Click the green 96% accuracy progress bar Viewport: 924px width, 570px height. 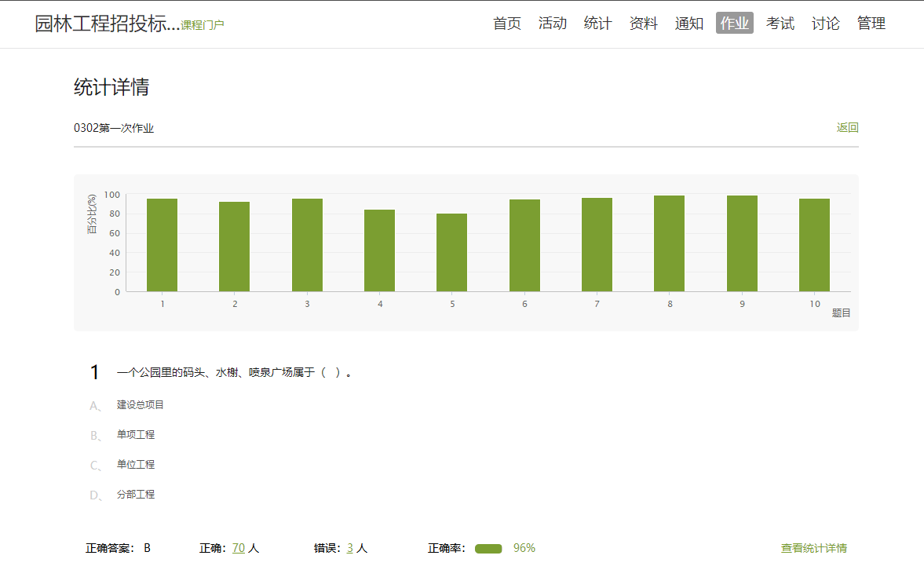pyautogui.click(x=488, y=549)
